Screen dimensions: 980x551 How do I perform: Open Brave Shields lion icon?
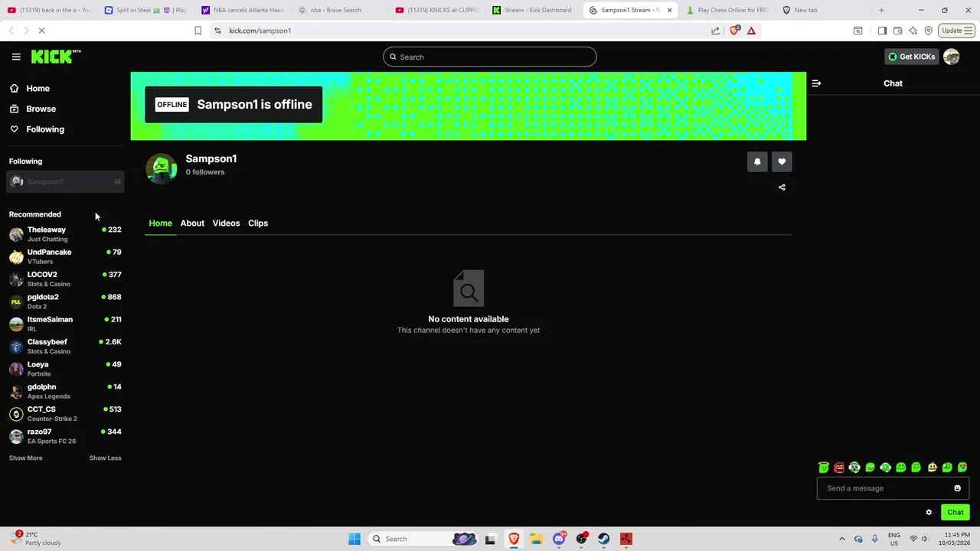[735, 31]
